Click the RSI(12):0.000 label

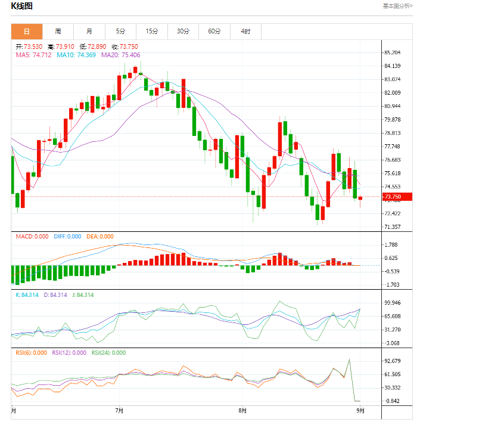[x=69, y=353]
